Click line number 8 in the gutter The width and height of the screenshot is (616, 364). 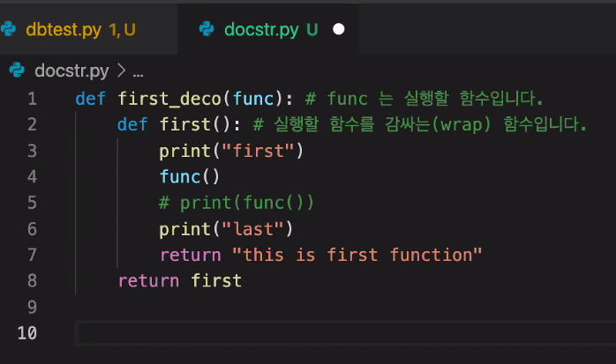click(x=33, y=281)
